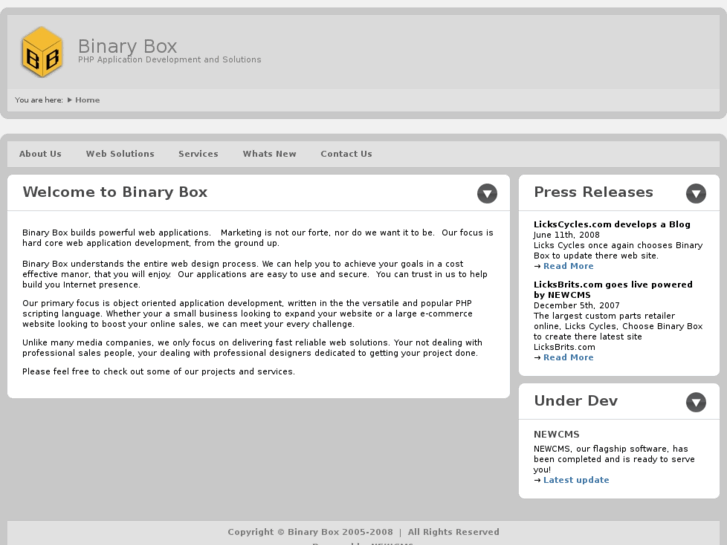Open the Services menu item
727x545 pixels.
click(198, 154)
